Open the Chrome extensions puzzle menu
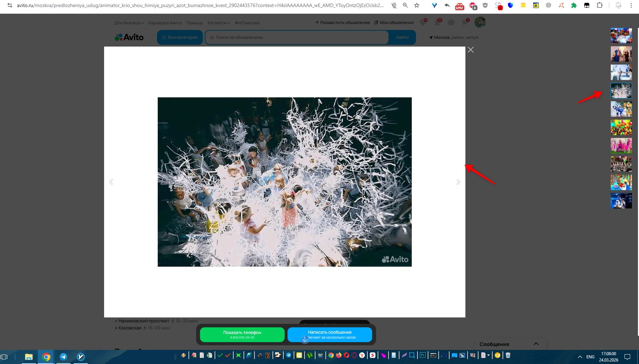The image size is (639, 364). point(599,5)
